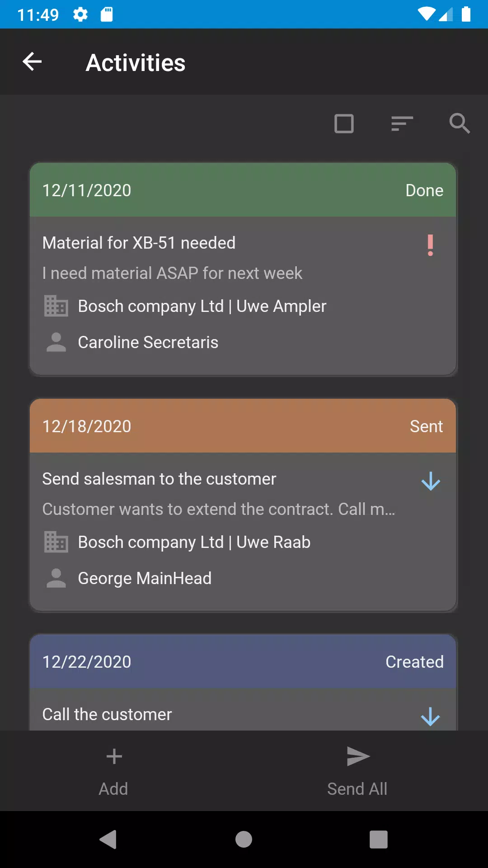Click the person icon beside George MainHead
The height and width of the screenshot is (868, 488).
pos(56,578)
